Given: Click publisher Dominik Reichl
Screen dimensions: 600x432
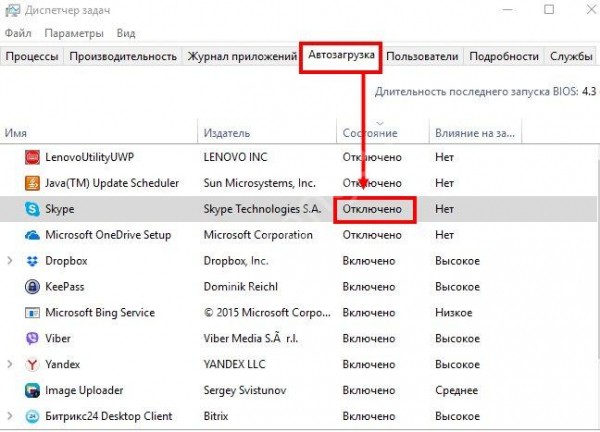Looking at the screenshot, I should coord(241,287).
